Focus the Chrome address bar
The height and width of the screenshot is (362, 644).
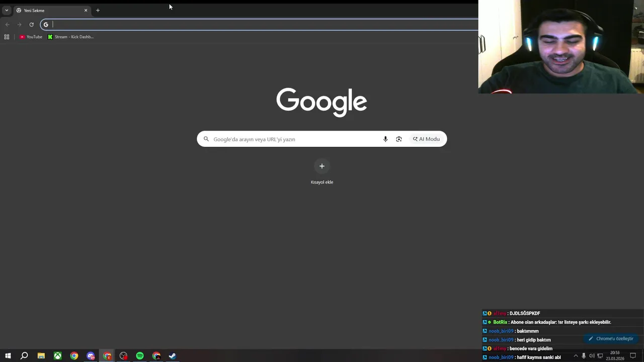(259, 24)
